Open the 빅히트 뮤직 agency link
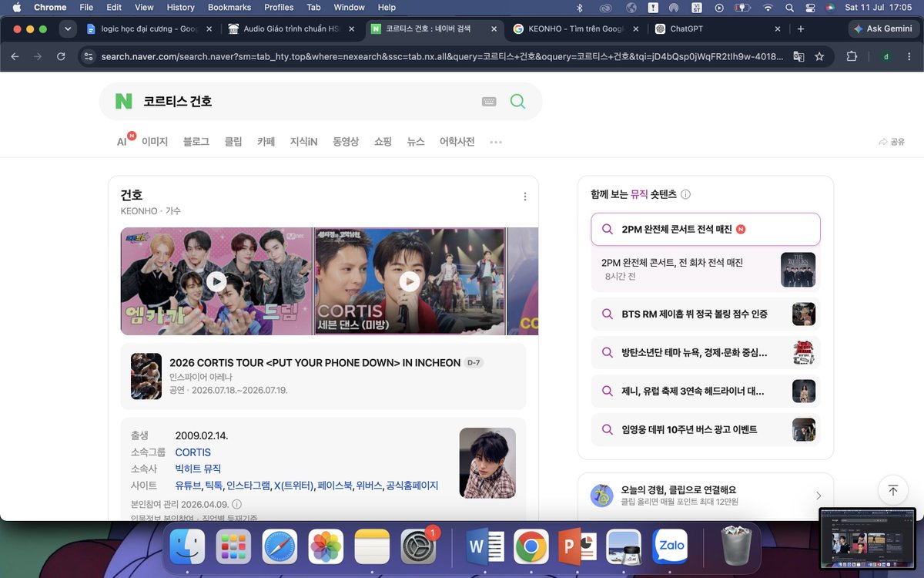This screenshot has width=924, height=578. tap(198, 469)
